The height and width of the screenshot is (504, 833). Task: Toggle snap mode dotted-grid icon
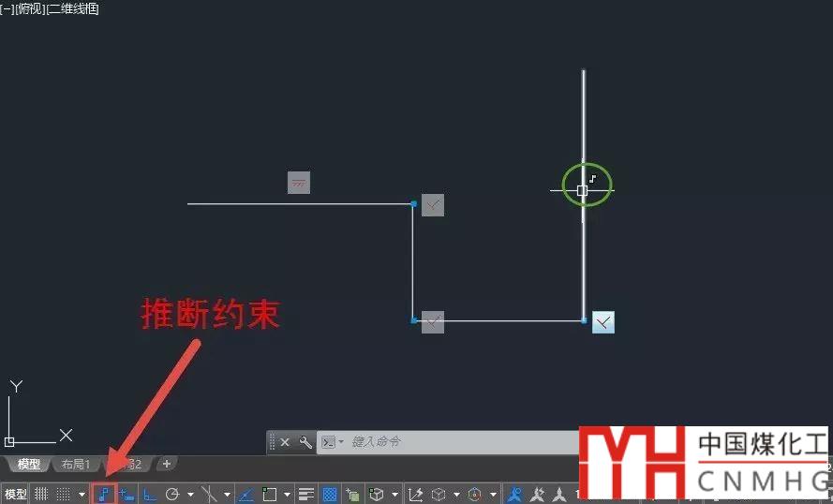(x=63, y=495)
